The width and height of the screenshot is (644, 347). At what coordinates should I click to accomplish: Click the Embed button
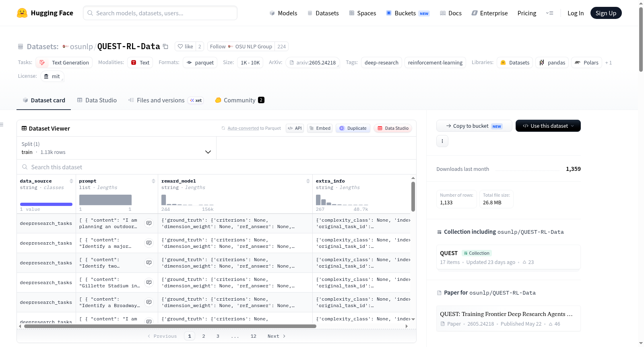click(320, 128)
